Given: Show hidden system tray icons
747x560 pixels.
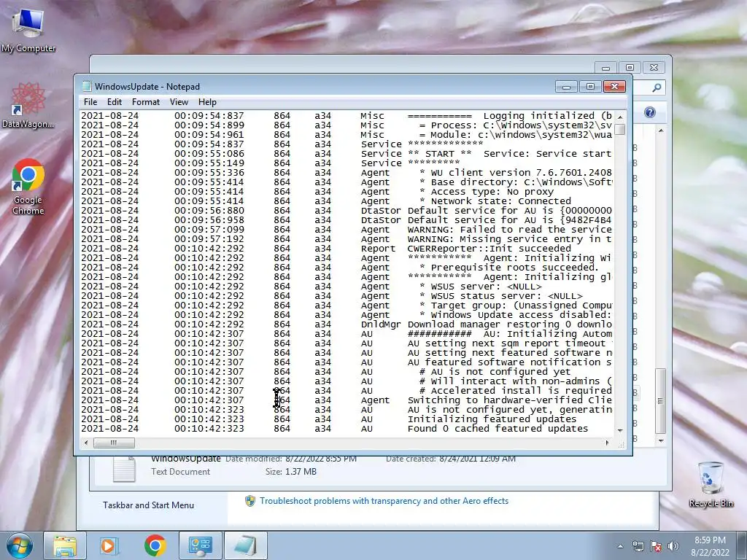Looking at the screenshot, I should pyautogui.click(x=620, y=547).
